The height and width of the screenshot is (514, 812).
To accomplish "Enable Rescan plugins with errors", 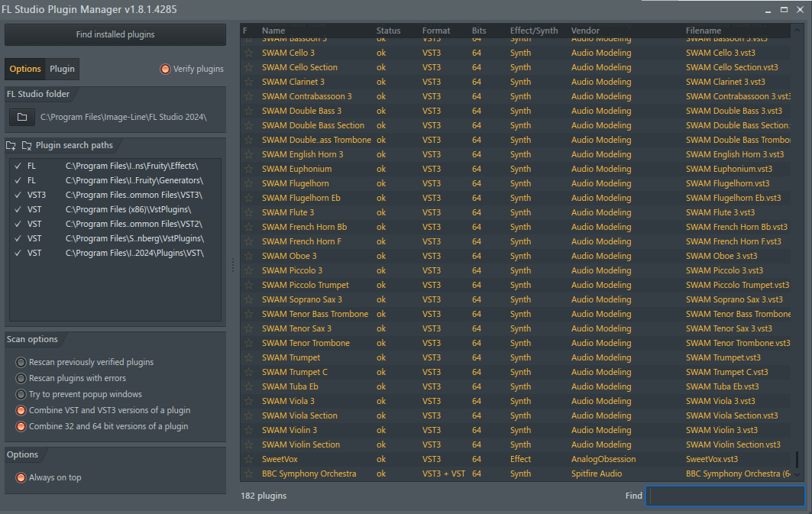I will coord(21,378).
